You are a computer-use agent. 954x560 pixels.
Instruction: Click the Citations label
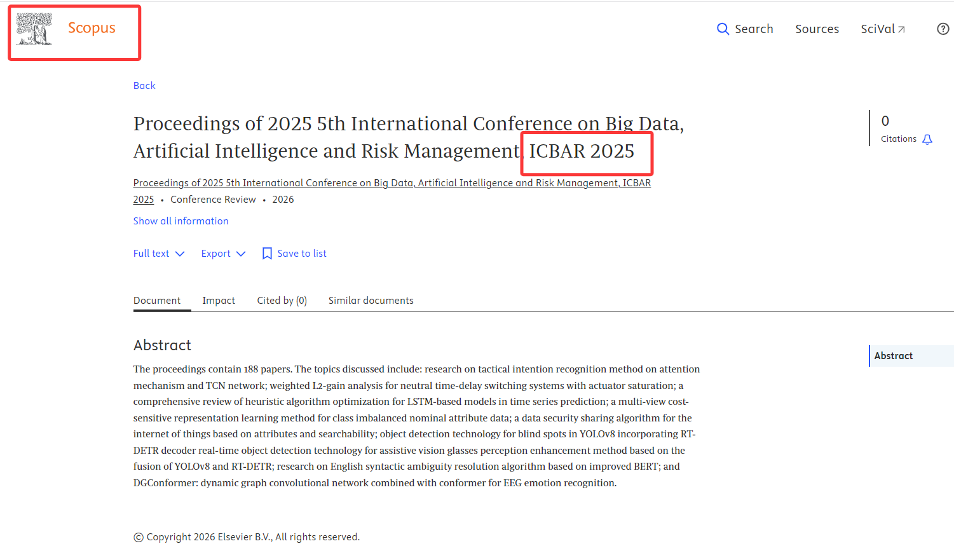click(x=899, y=139)
